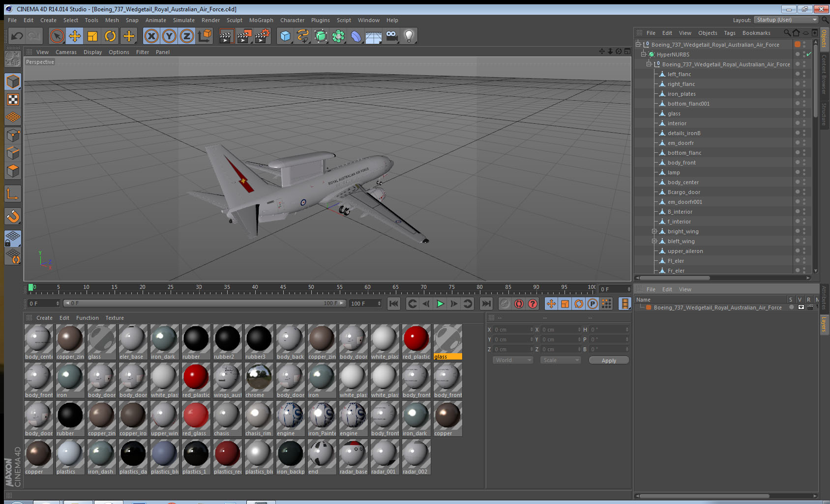Screen dimensions: 830x504
Task: Open the spline pen tools icon
Action: tap(303, 36)
